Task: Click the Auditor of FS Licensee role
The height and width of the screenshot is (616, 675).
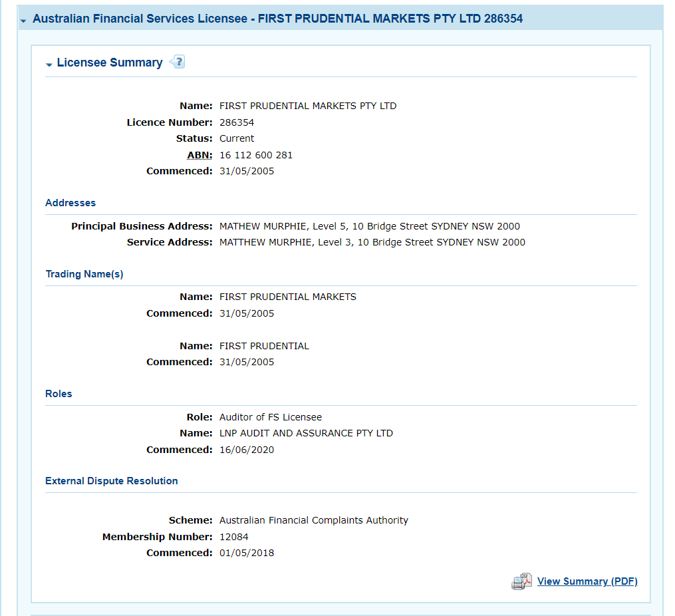Action: click(x=271, y=417)
